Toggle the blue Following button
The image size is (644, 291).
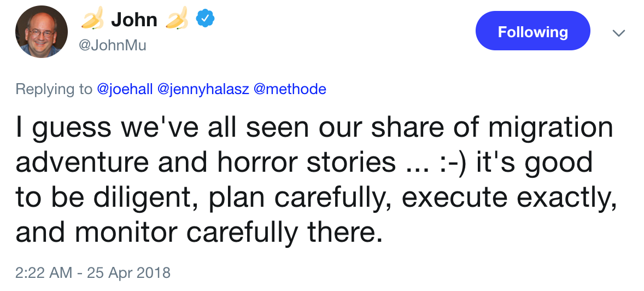point(532,31)
